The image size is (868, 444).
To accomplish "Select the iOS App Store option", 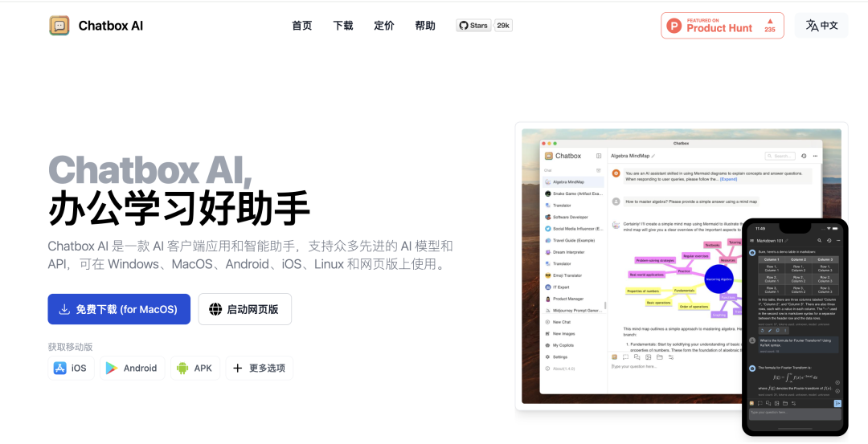I will pos(71,369).
